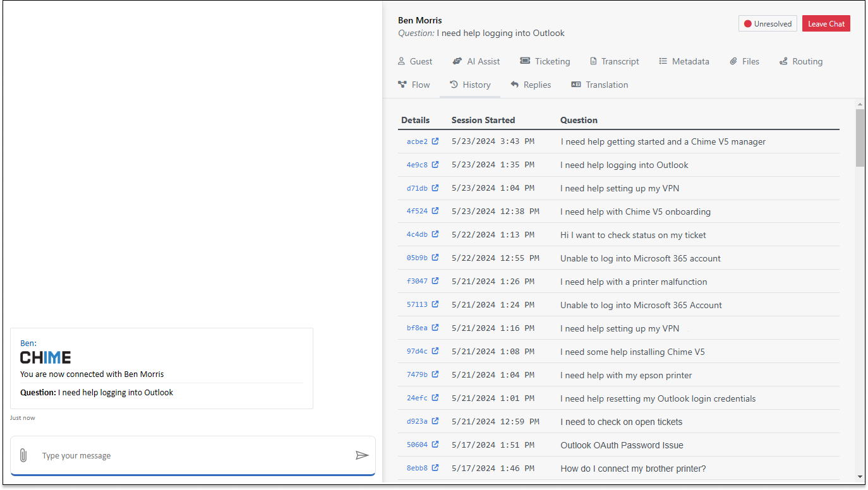This screenshot has width=868, height=490.
Task: Open external link icon for session d71db
Action: pyautogui.click(x=435, y=188)
